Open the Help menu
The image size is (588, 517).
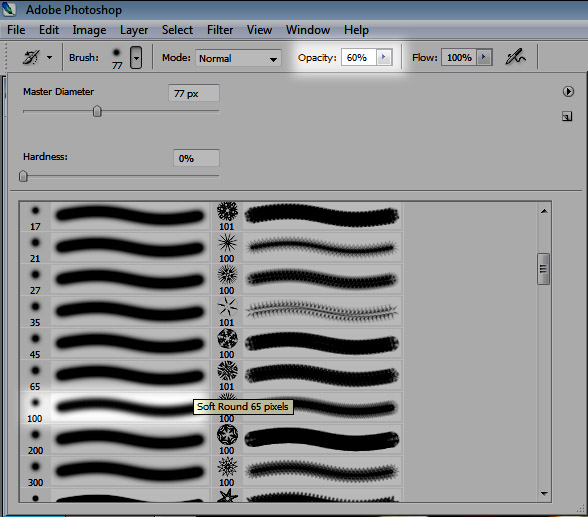coord(356,30)
